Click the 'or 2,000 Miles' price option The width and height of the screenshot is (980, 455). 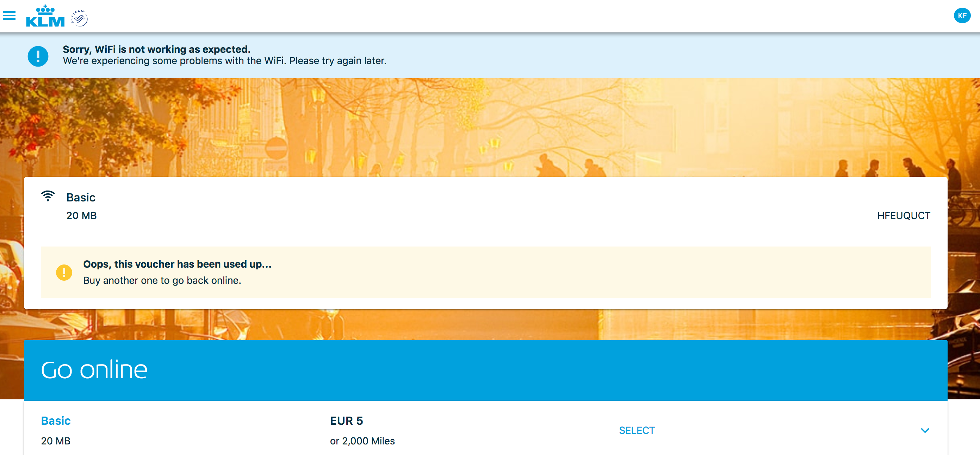pyautogui.click(x=362, y=441)
